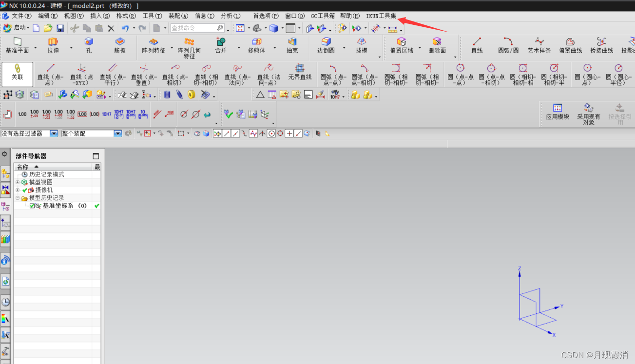Click the Delete X icon
This screenshot has width=635, height=364.
(x=111, y=28)
